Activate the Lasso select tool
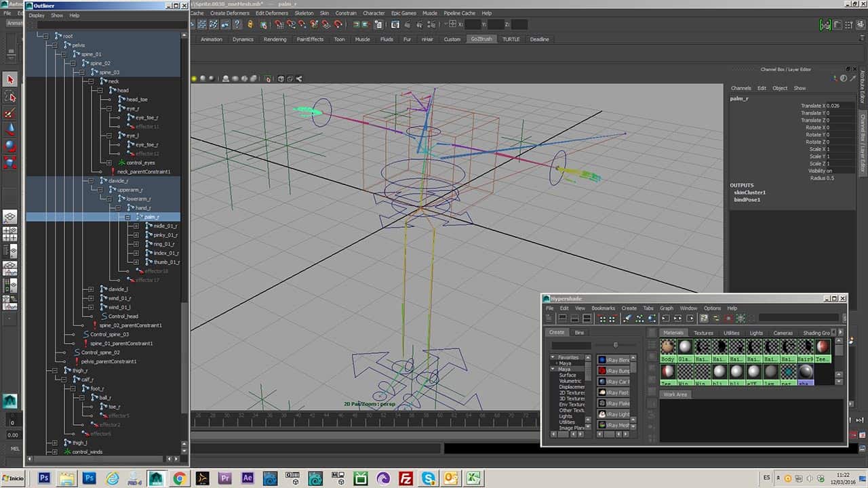The width and height of the screenshot is (868, 488). [10, 96]
